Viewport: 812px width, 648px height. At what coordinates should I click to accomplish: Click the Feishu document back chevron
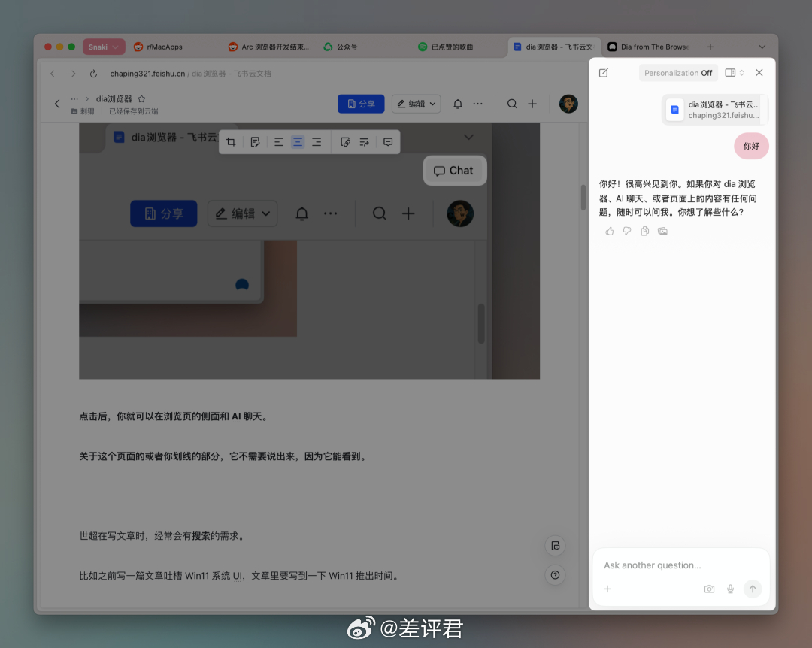point(57,104)
